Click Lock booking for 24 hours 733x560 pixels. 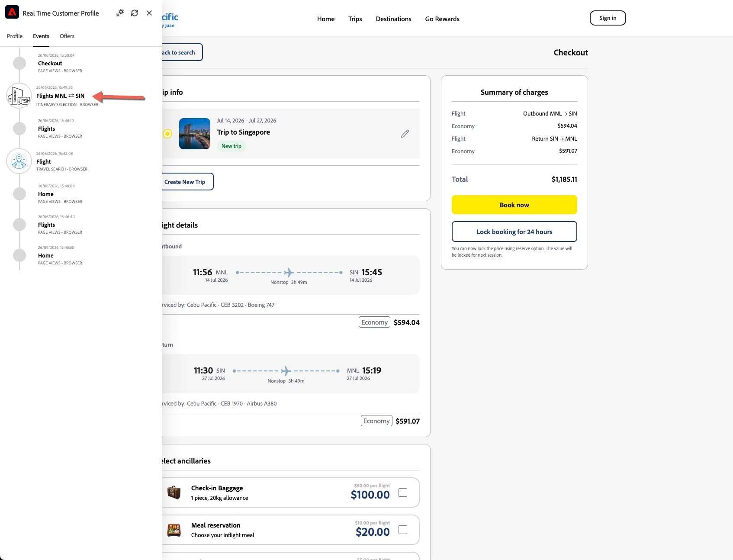point(514,232)
